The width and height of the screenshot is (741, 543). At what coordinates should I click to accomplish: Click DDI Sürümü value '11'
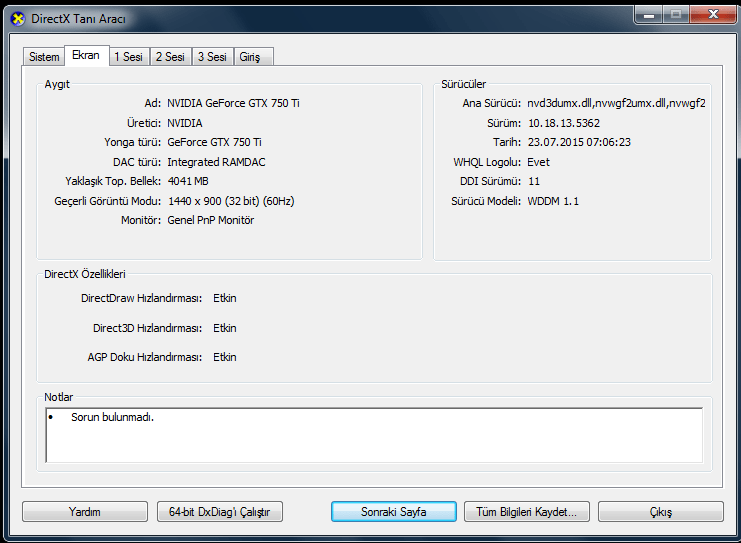click(x=534, y=181)
